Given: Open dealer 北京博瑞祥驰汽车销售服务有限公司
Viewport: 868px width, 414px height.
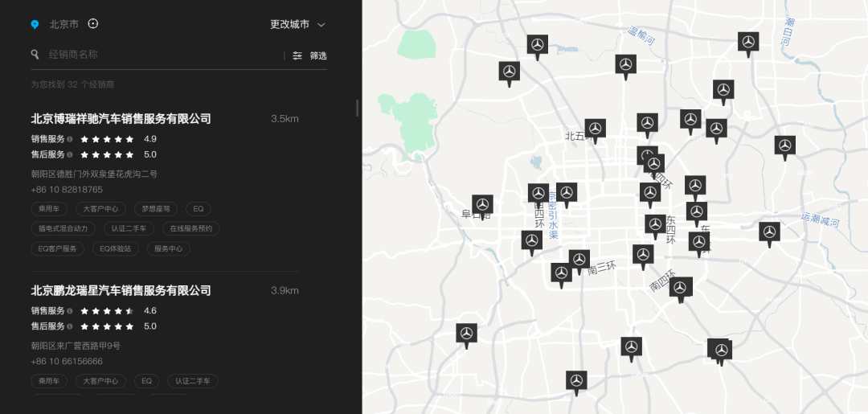Looking at the screenshot, I should [x=121, y=118].
